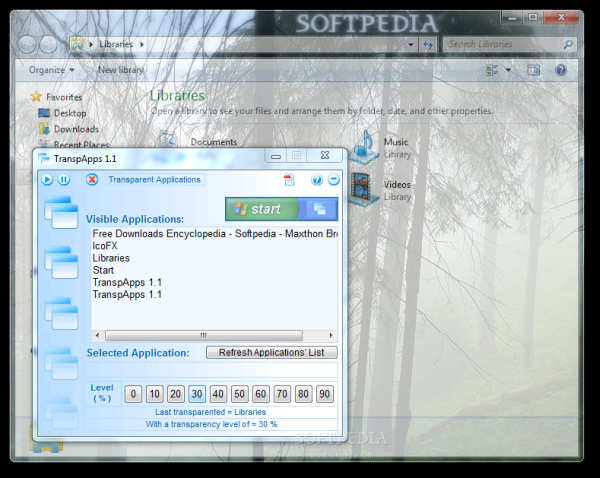Open the document icon in TranspApps toolbar
The width and height of the screenshot is (600, 478).
(x=289, y=179)
